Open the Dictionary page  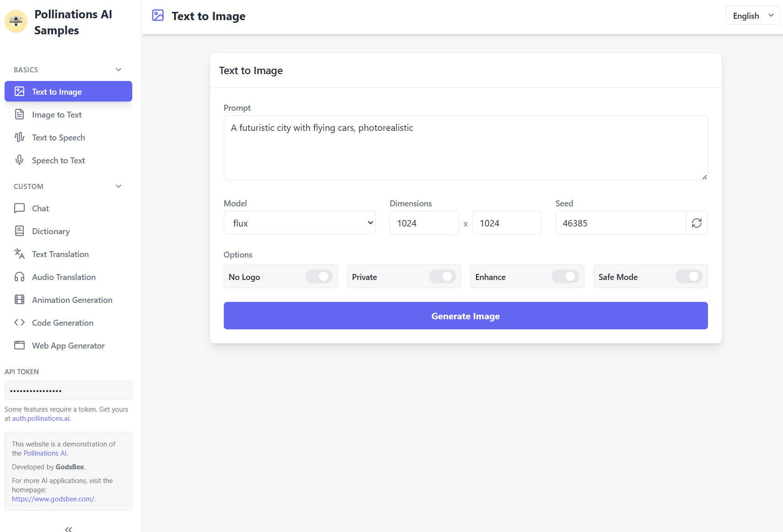tap(68, 231)
